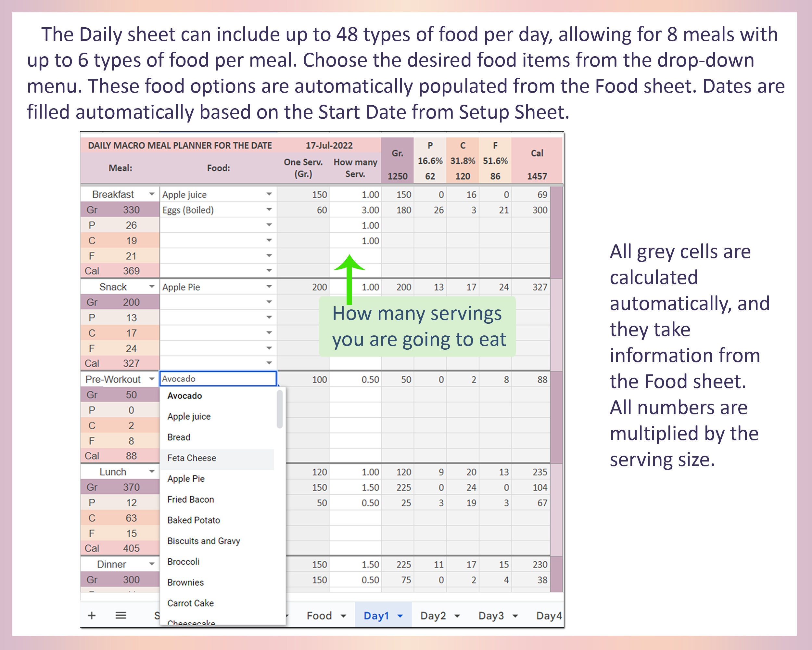
Task: Open the Lunch meal dropdown arrow
Action: (152, 471)
